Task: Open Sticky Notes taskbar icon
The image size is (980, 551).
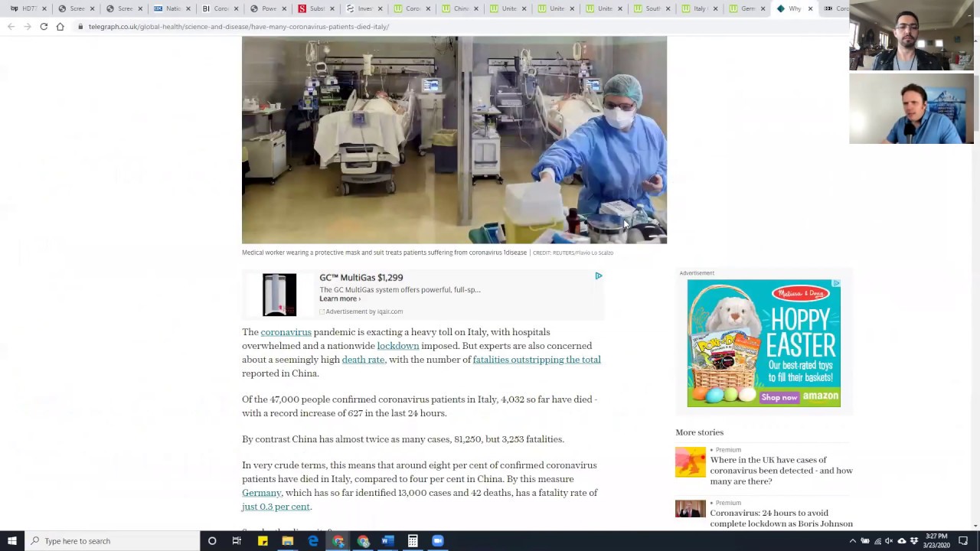Action: click(263, 541)
